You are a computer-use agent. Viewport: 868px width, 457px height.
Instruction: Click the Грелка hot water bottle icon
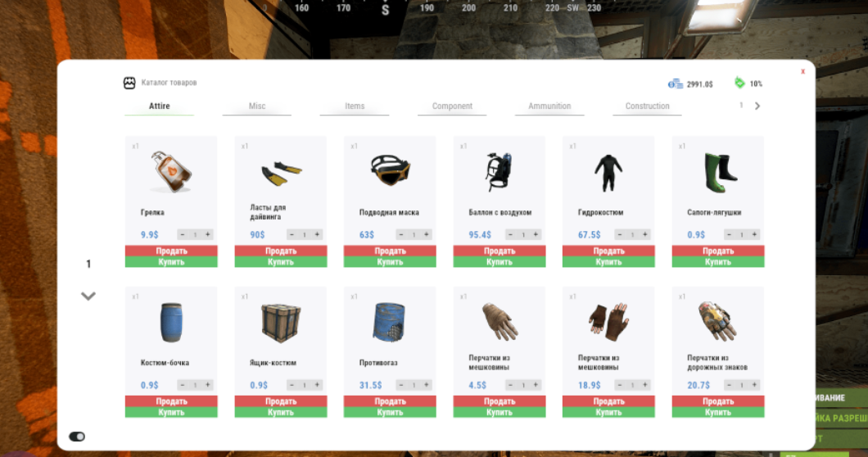(171, 171)
